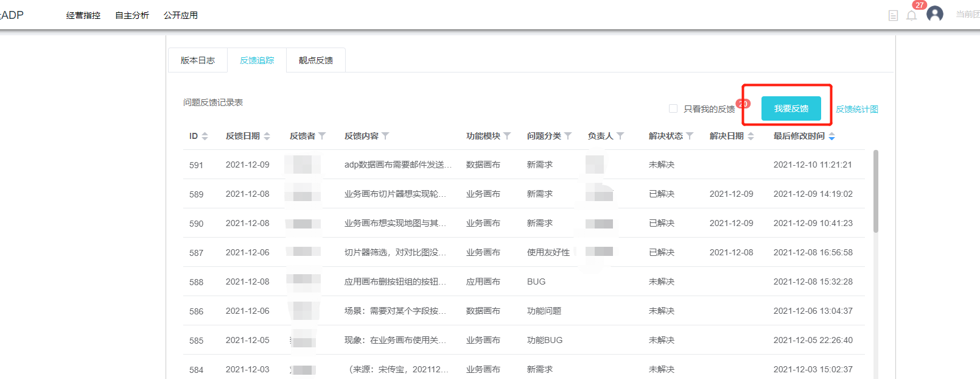Click filter icon on 反馈内容 column

pos(385,136)
